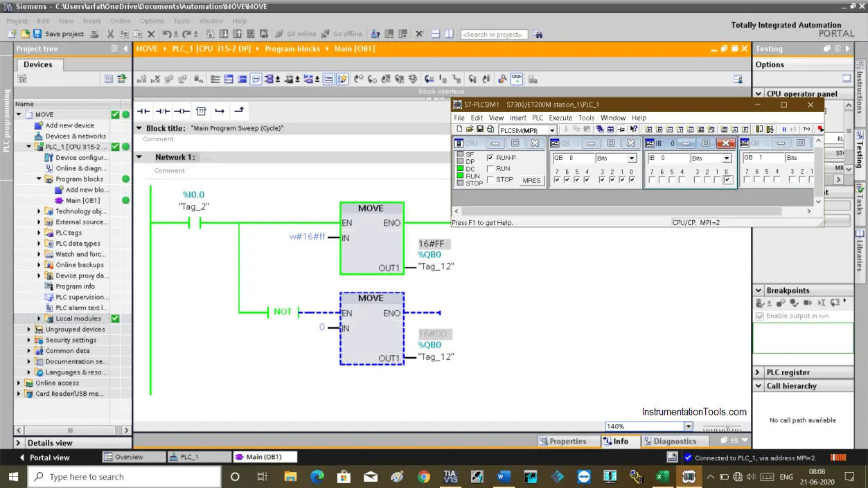The height and width of the screenshot is (488, 868).
Task: Toggle bit 3 of IB 0
Action: [697, 180]
